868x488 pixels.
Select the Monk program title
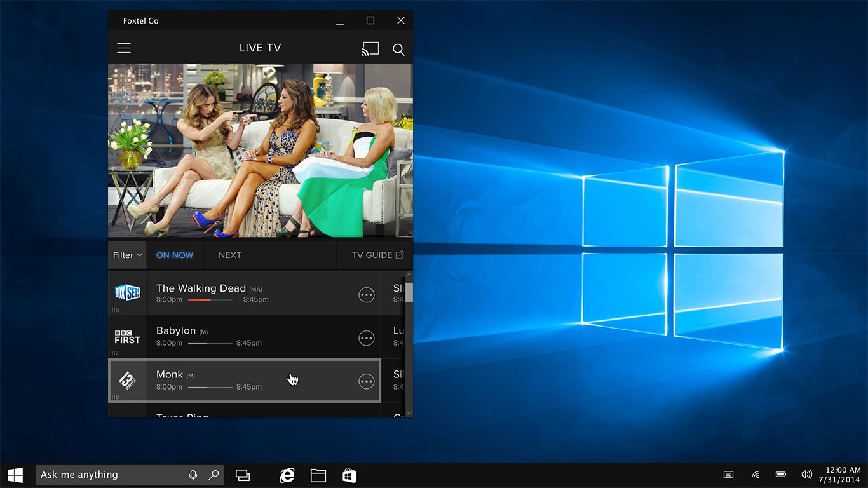click(170, 374)
